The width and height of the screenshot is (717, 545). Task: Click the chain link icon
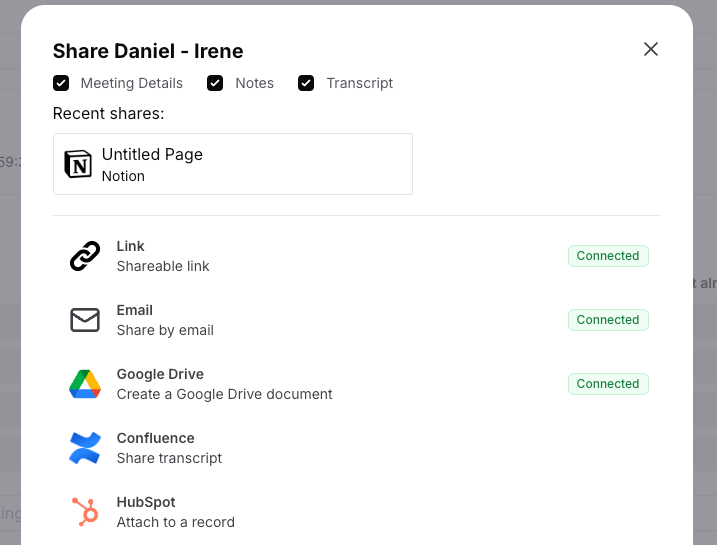pos(85,256)
